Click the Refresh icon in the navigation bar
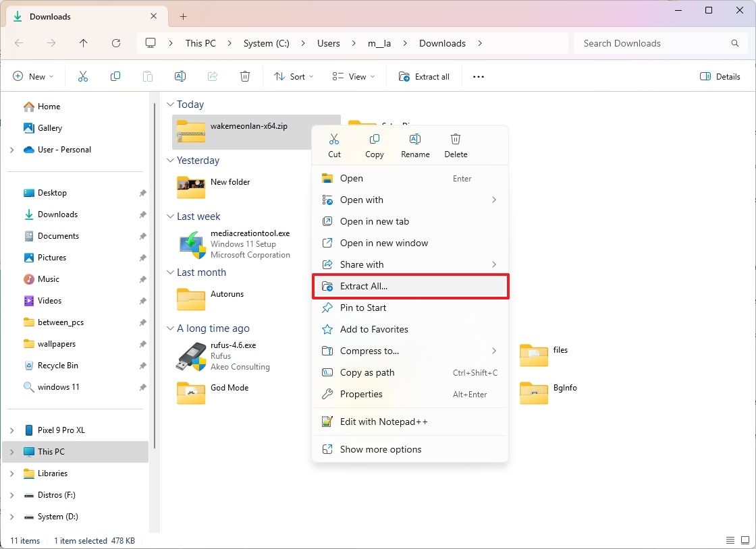 click(x=115, y=42)
